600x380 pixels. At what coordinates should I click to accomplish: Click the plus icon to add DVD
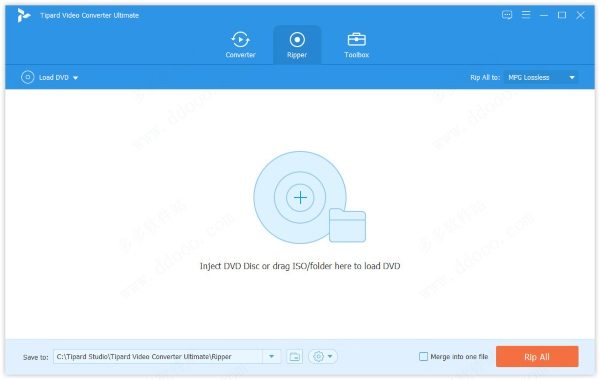click(300, 197)
